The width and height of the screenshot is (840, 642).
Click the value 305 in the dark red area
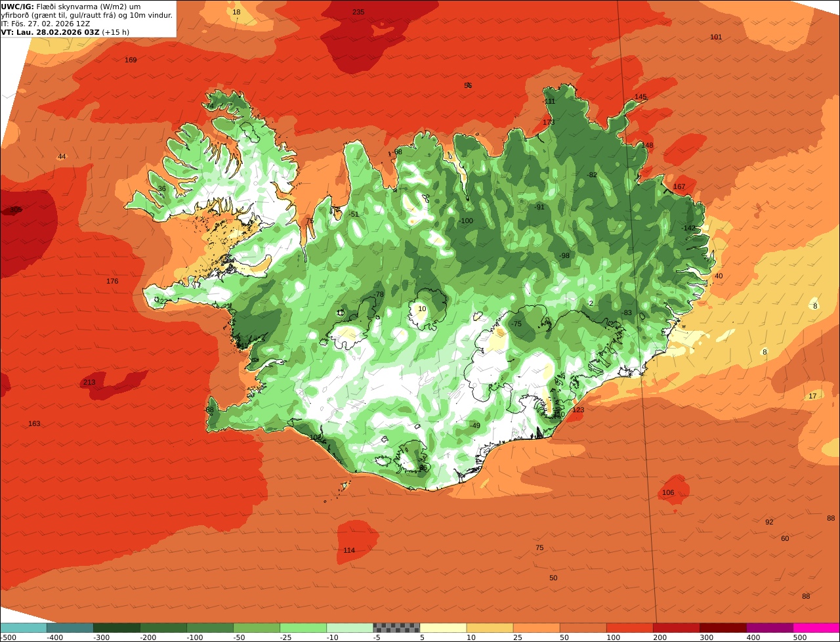tap(16, 209)
